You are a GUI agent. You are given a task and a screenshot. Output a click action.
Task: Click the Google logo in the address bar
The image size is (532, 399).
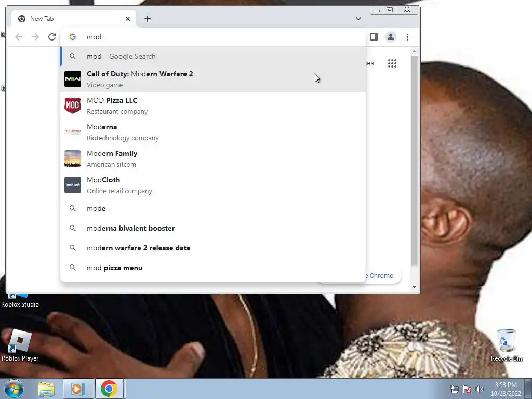coord(73,37)
